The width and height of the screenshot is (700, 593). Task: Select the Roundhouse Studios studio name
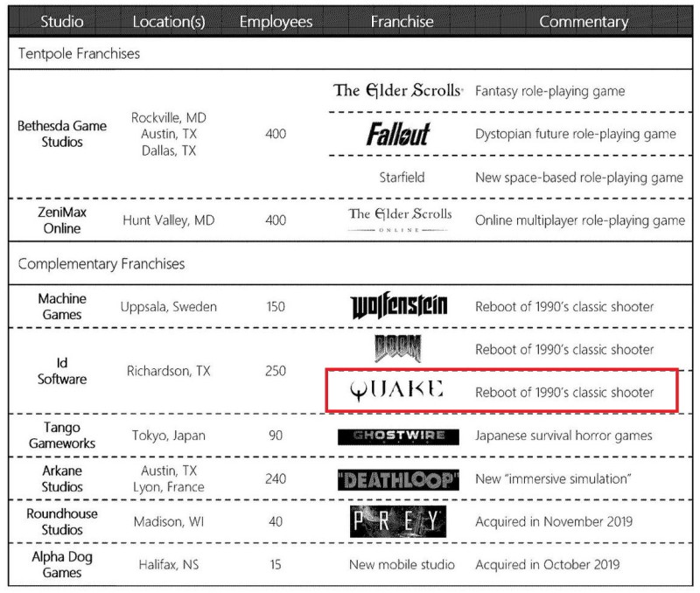(x=62, y=521)
